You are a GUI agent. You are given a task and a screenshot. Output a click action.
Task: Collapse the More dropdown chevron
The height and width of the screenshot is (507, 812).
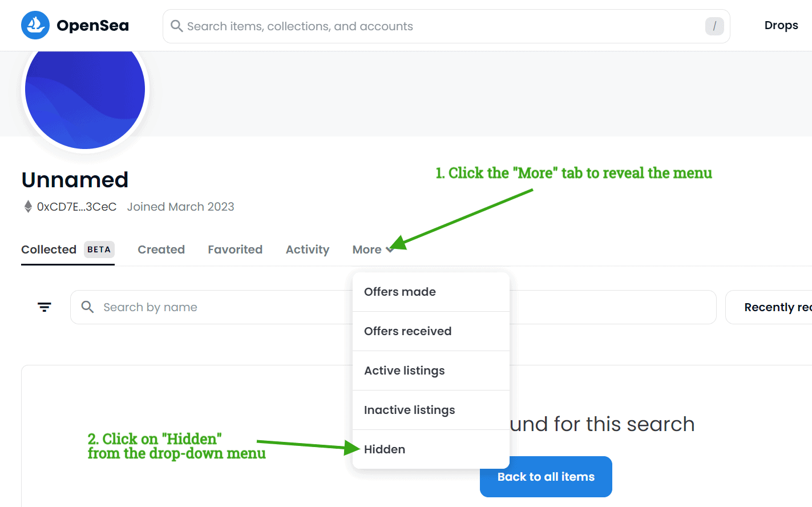pos(389,250)
